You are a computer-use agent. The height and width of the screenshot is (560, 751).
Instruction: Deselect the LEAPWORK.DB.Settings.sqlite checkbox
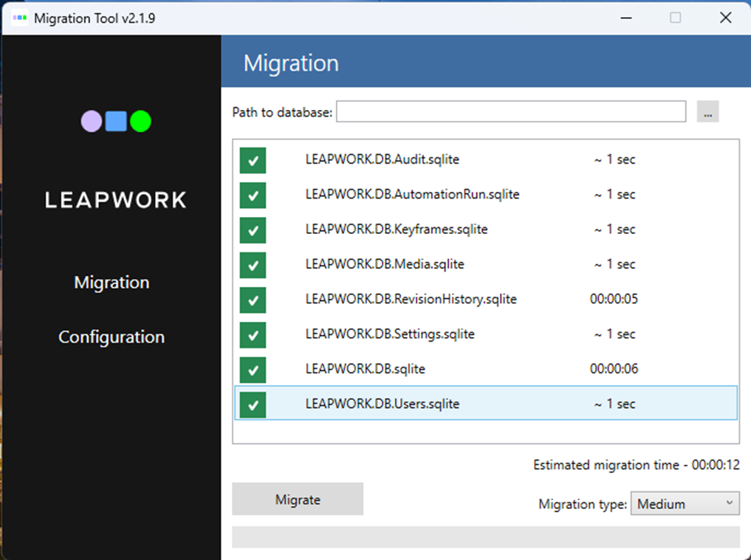click(x=253, y=334)
